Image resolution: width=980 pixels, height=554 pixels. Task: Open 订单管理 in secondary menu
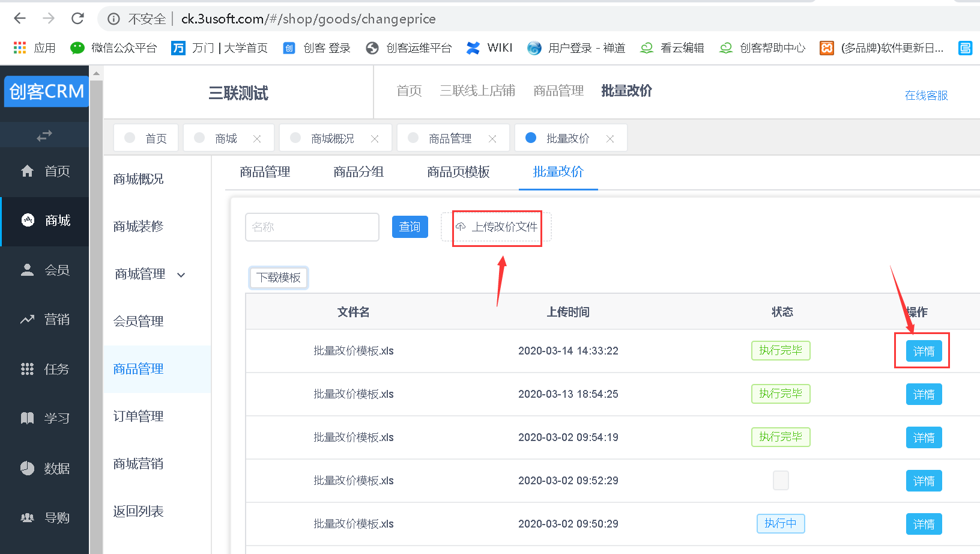tap(138, 416)
